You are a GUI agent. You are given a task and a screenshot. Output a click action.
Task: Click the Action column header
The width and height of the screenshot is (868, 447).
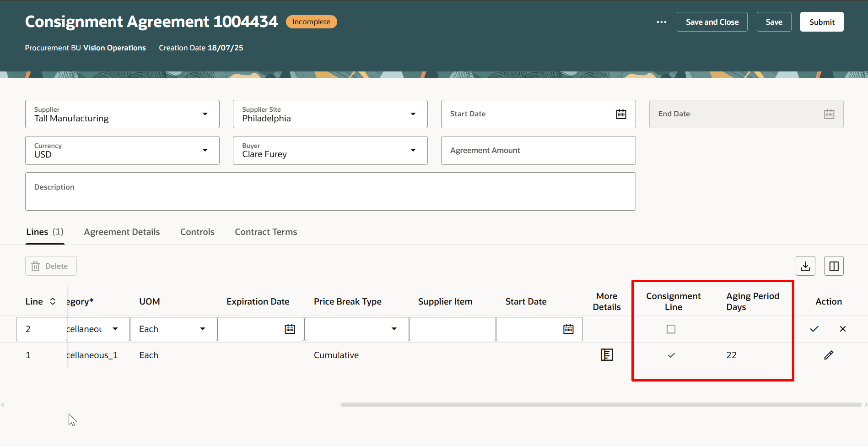click(x=829, y=301)
